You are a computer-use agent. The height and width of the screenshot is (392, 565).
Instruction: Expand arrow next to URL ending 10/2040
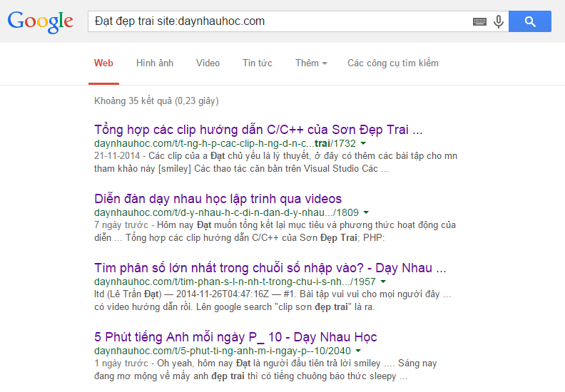pos(358,351)
